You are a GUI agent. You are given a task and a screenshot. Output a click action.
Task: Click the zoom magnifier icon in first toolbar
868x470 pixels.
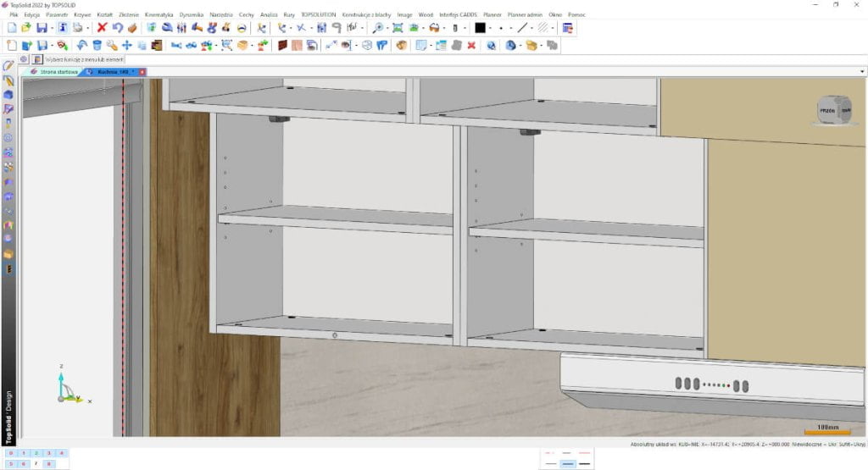coord(377,28)
